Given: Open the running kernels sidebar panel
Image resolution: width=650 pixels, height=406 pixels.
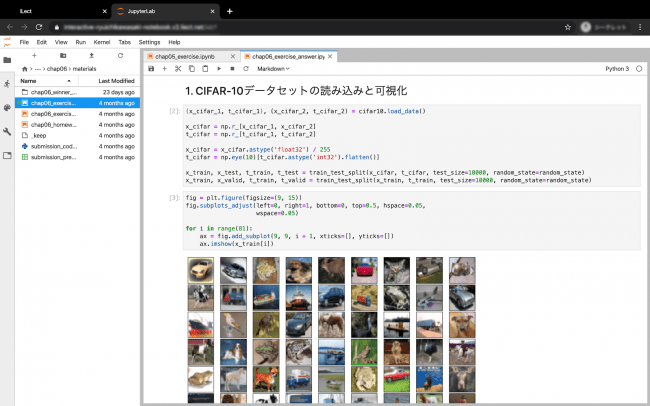Looking at the screenshot, I should 7,84.
